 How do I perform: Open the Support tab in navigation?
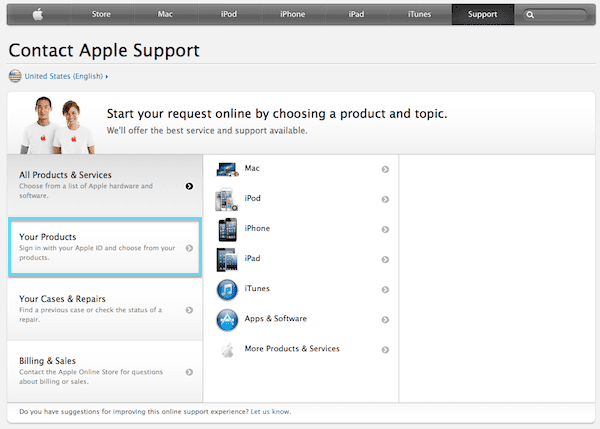pyautogui.click(x=483, y=15)
